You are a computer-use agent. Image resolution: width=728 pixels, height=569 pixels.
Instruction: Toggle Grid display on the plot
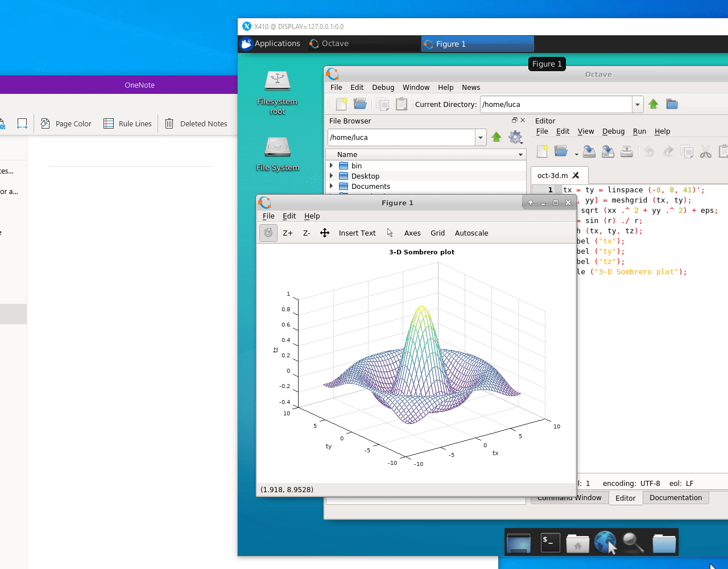437,233
